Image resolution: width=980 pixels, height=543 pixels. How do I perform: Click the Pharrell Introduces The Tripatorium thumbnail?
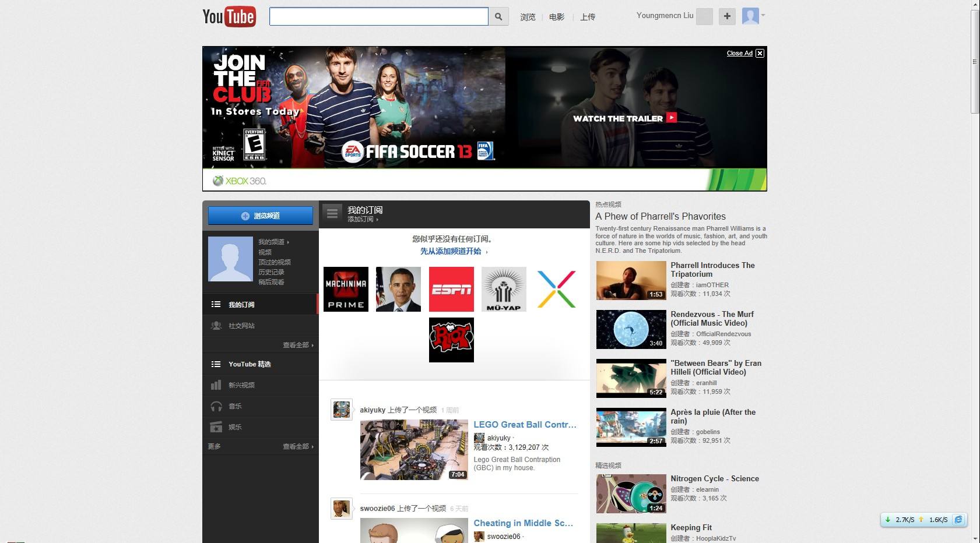point(631,280)
